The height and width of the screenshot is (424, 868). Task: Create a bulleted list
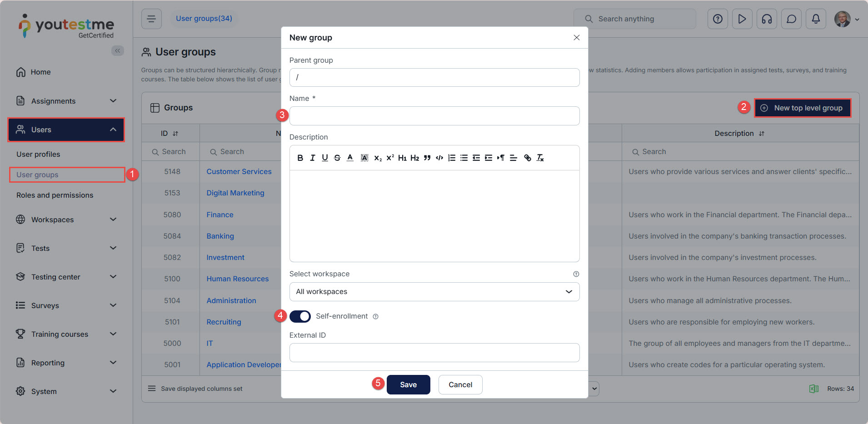[464, 158]
